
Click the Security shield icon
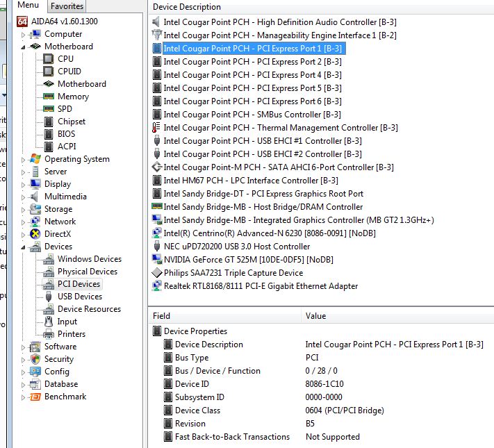click(35, 359)
